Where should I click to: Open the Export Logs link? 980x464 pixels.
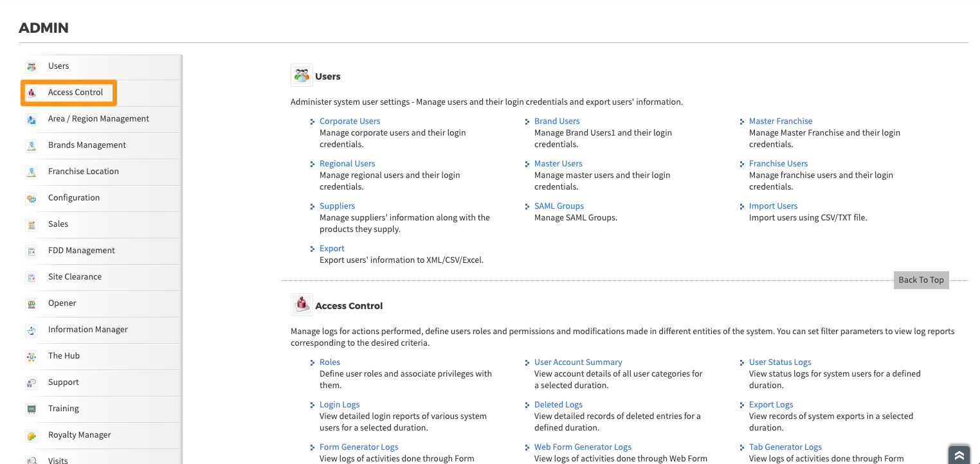pos(771,404)
